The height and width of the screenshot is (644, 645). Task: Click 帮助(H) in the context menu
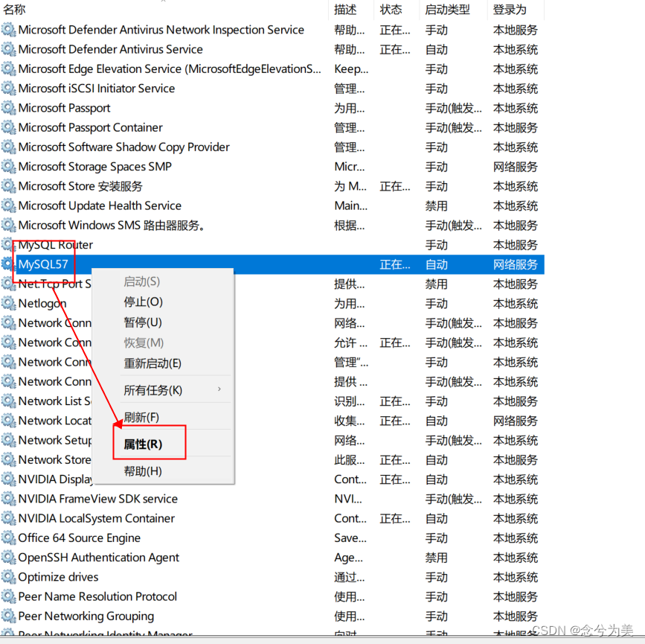(x=143, y=471)
